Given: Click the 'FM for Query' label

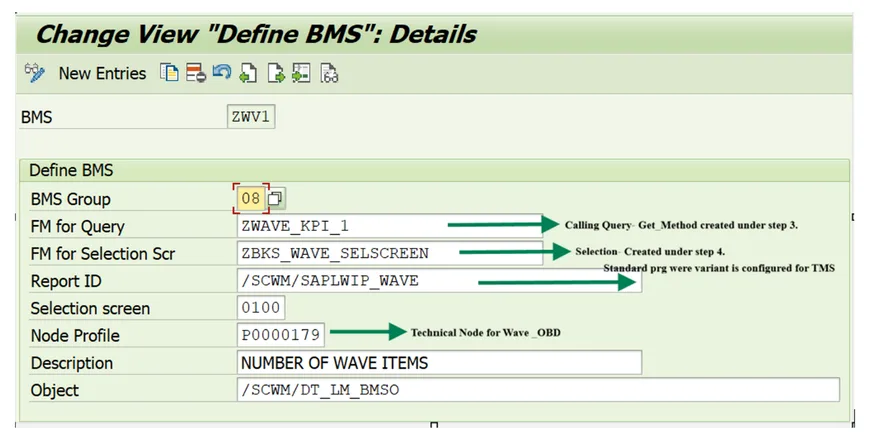Looking at the screenshot, I should pyautogui.click(x=78, y=227).
